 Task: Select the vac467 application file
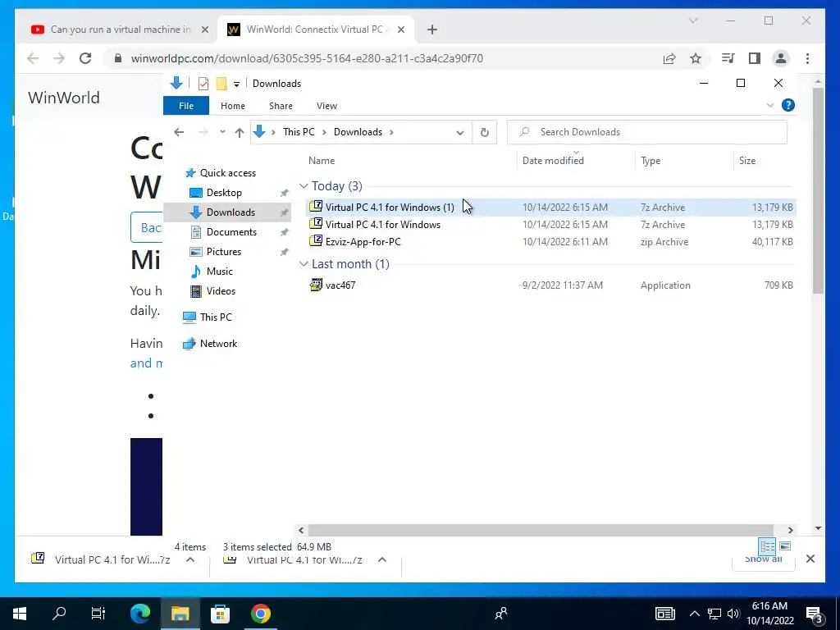(x=550, y=285)
